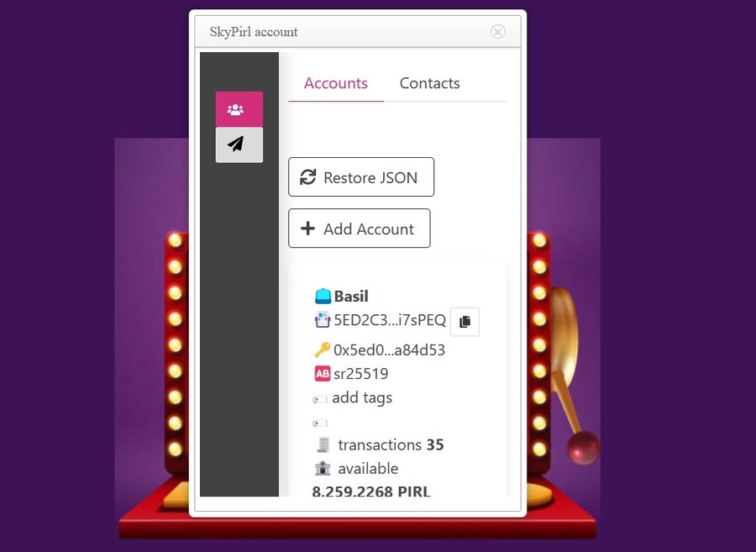Open the accounts group sidebar icon
This screenshot has height=552, width=756.
pos(239,109)
